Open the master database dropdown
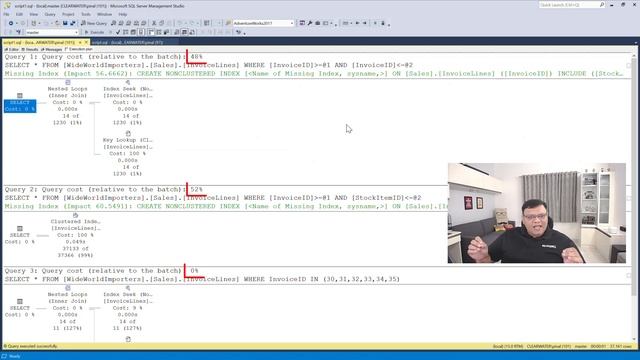 pos(76,32)
